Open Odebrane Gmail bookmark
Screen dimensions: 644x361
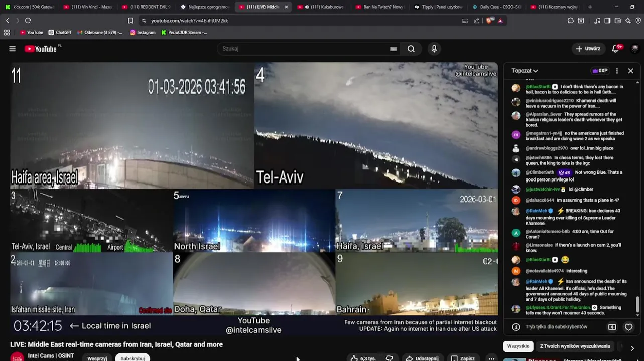(100, 32)
